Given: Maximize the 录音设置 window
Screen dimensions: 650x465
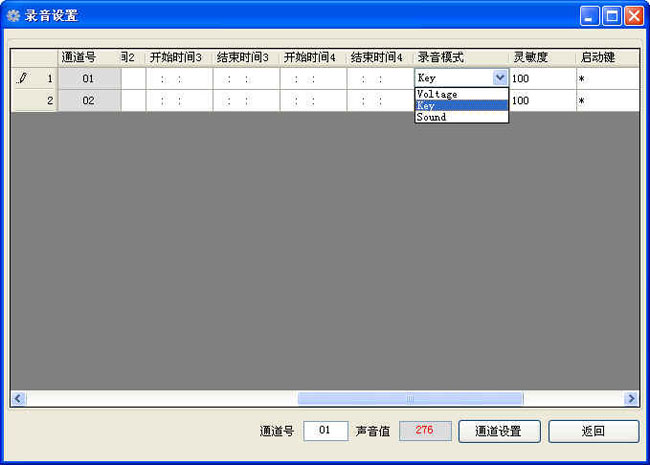Looking at the screenshot, I should point(611,16).
